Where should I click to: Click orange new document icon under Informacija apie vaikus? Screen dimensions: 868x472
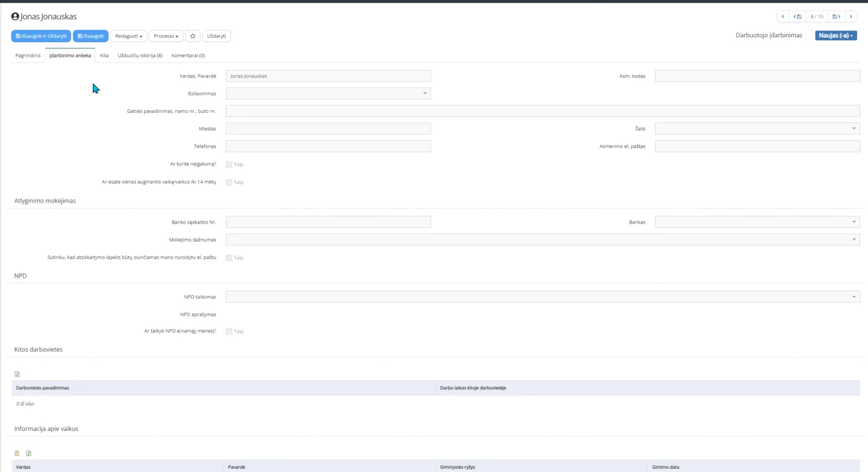coord(17,453)
